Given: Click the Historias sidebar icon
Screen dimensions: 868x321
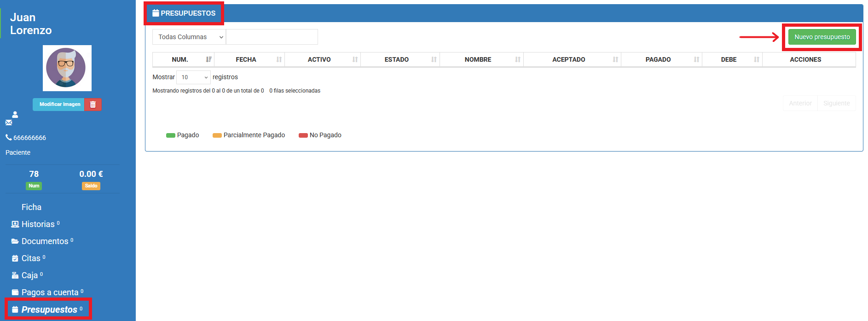Looking at the screenshot, I should [15, 224].
